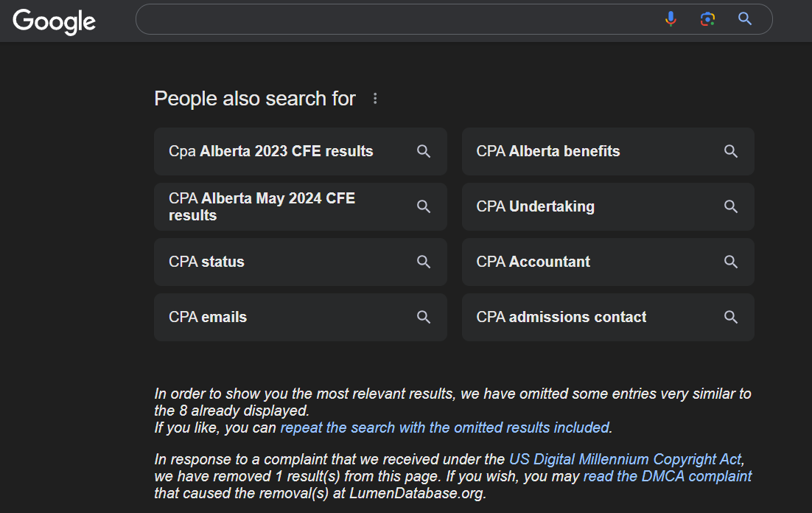Open three-dot menu beside People also search for

click(x=375, y=99)
